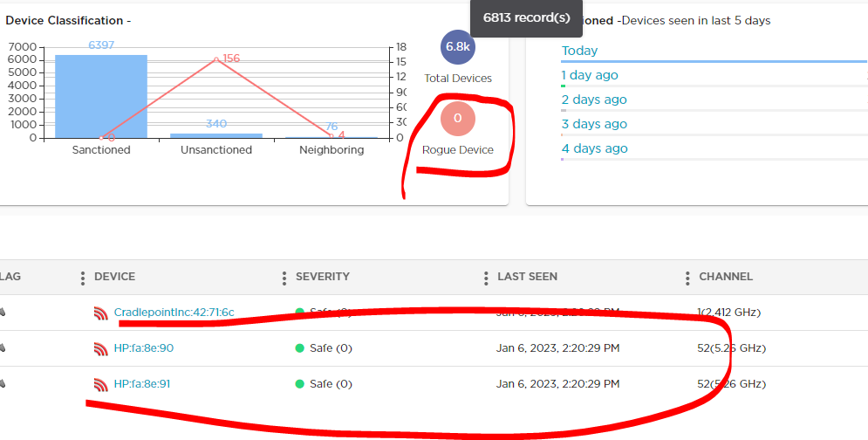
Task: Open the HP:fa:8e:90 device link
Action: click(x=143, y=348)
